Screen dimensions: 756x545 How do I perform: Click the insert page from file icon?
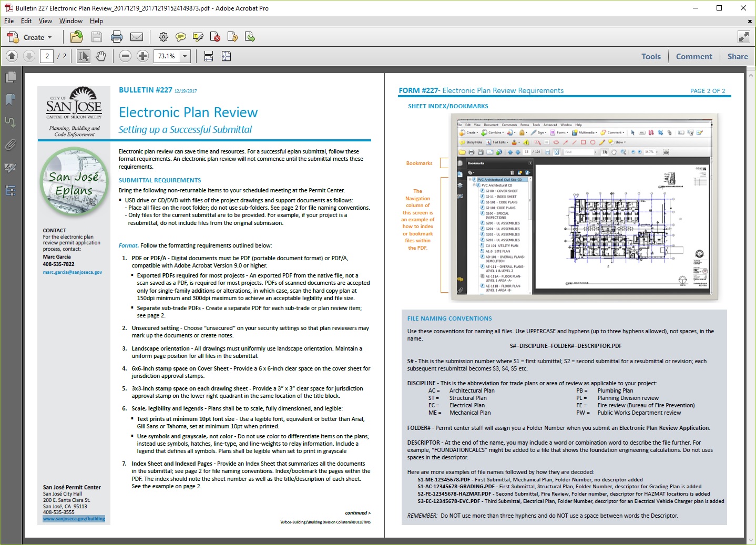coord(250,37)
